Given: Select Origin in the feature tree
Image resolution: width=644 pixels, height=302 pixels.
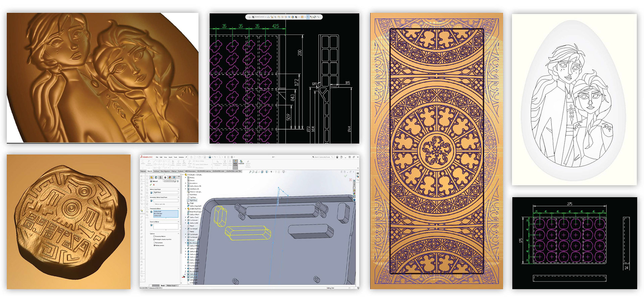Looking at the screenshot, I should tap(191, 203).
